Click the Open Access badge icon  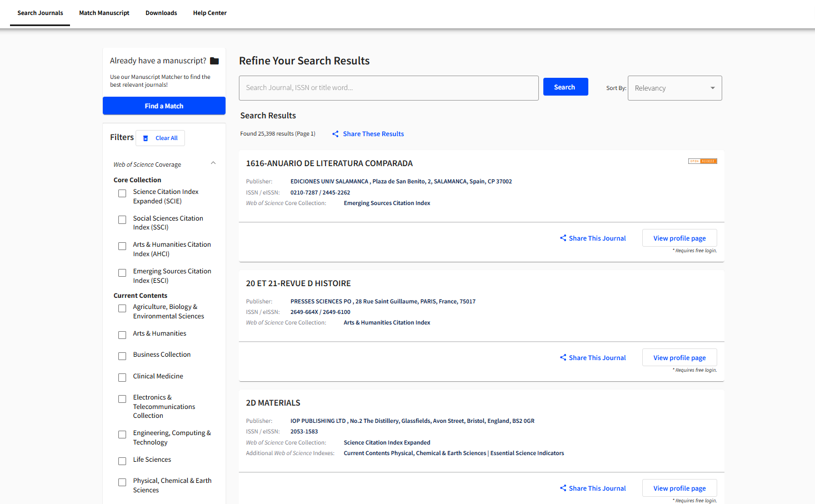click(702, 161)
